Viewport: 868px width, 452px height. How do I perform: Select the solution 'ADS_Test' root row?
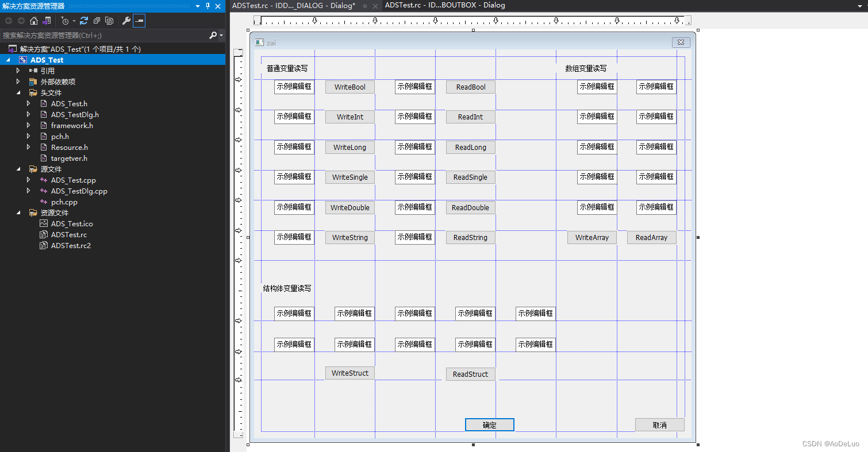(113, 49)
